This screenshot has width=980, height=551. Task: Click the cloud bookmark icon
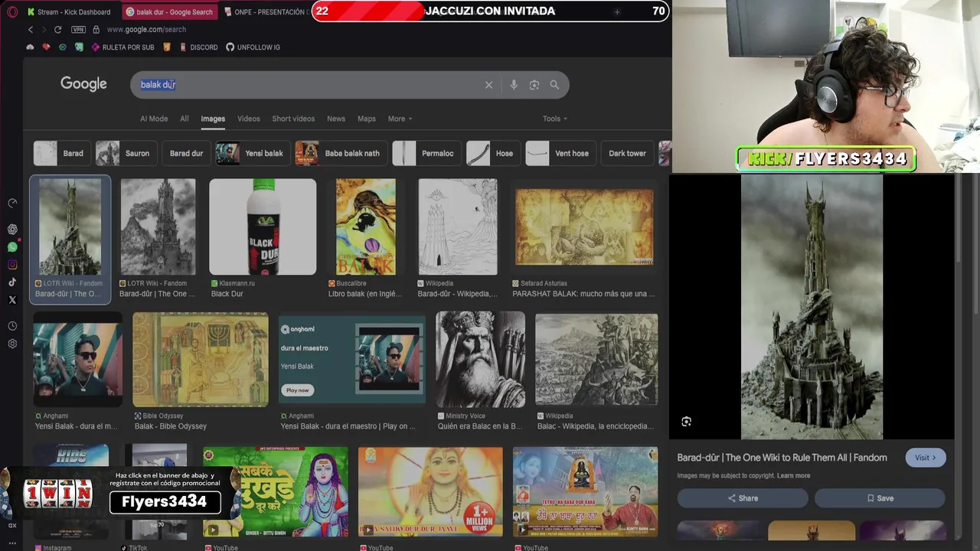(x=30, y=47)
